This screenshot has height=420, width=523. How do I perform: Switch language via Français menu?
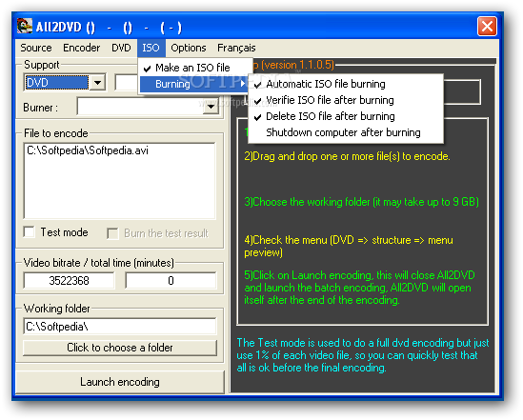point(236,48)
